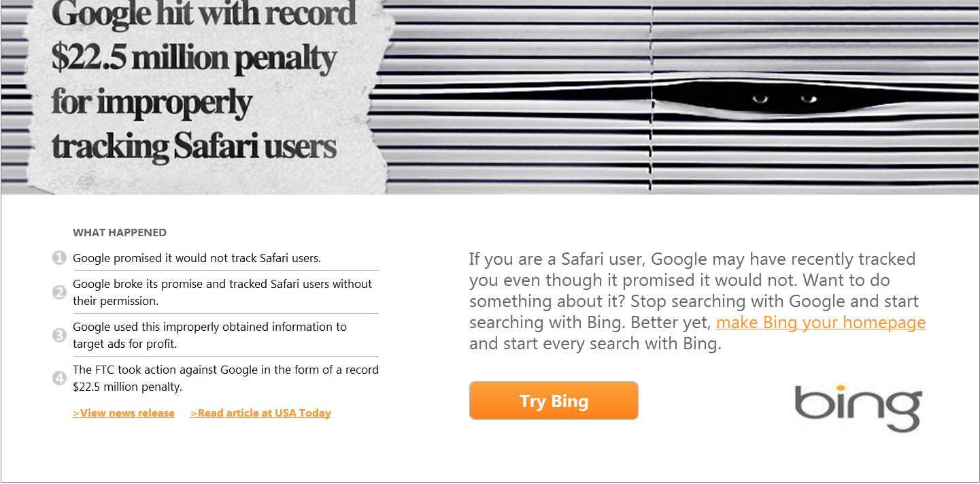The image size is (980, 484).
Task: Click the WHAT HAPPENED heading
Action: (x=120, y=233)
